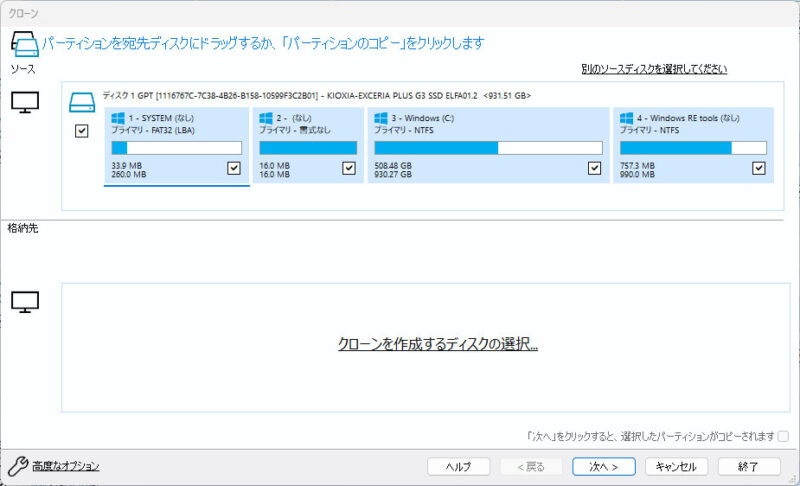800x486 pixels.
Task: Click the KIOXIA disk drive icon
Action: pyautogui.click(x=82, y=101)
